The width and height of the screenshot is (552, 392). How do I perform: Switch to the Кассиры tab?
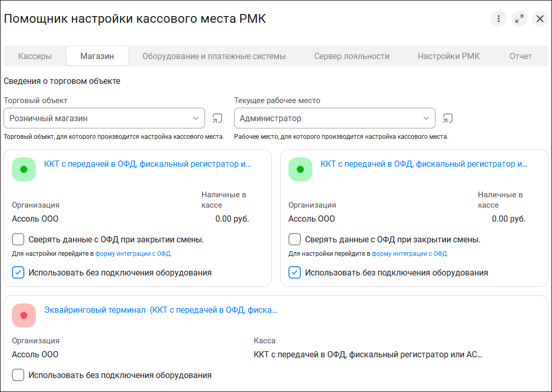(x=35, y=56)
